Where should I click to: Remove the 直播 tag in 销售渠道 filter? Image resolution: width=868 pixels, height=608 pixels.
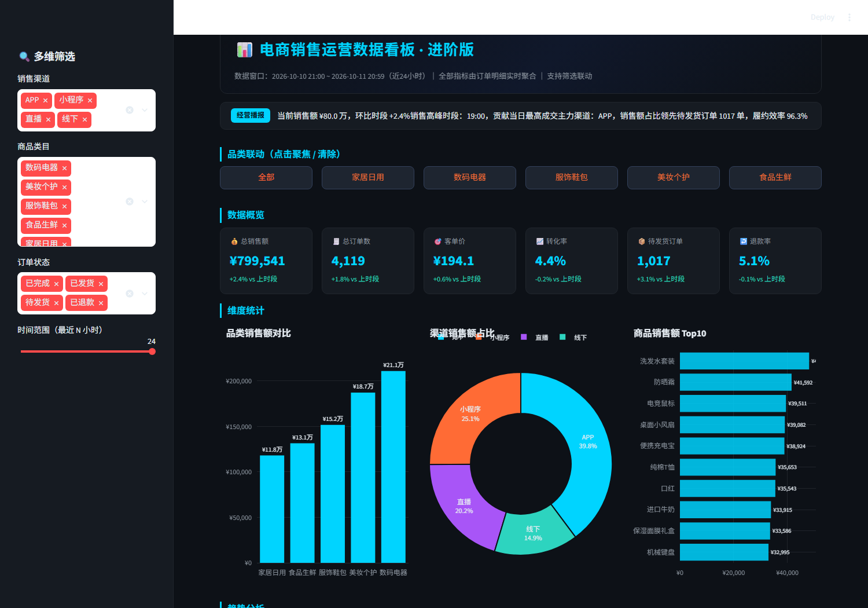48,120
